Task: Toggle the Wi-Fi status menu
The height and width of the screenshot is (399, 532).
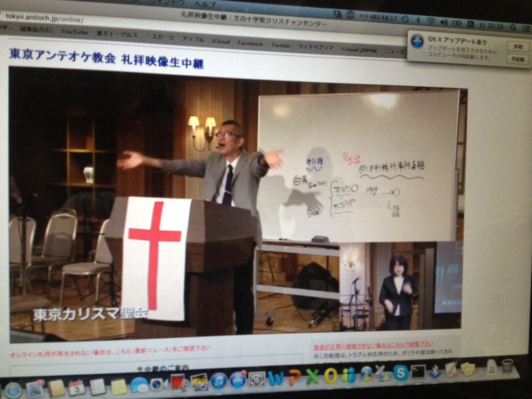Action: click(x=431, y=21)
